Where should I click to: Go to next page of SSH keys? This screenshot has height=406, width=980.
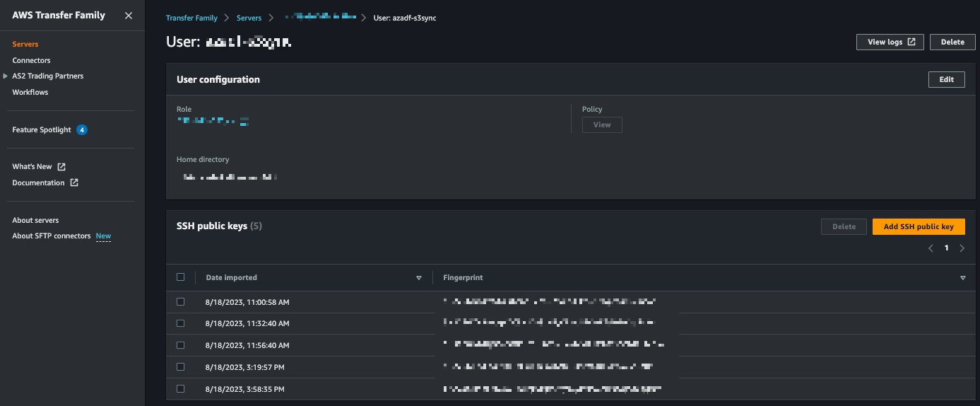click(962, 248)
